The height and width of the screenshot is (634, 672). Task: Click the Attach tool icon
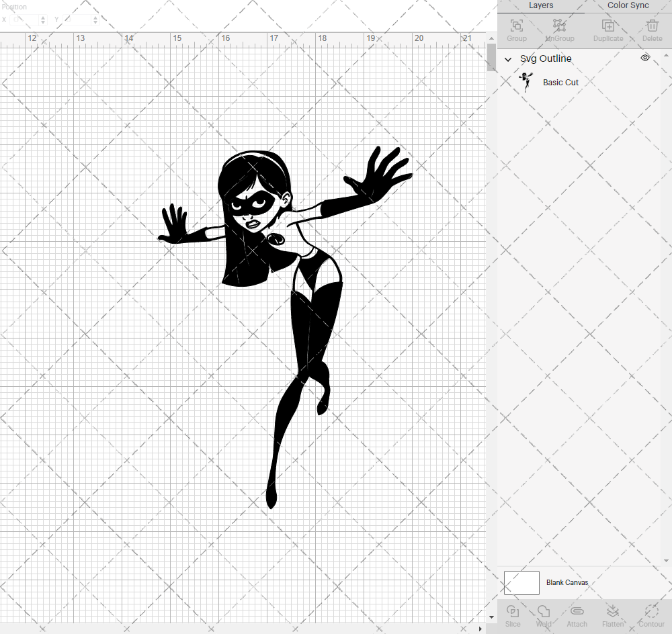pos(577,611)
